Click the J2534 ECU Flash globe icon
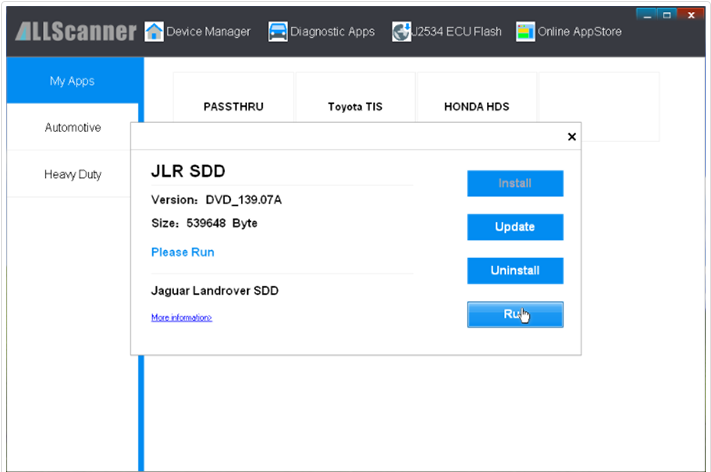The width and height of the screenshot is (711, 472). click(x=401, y=32)
